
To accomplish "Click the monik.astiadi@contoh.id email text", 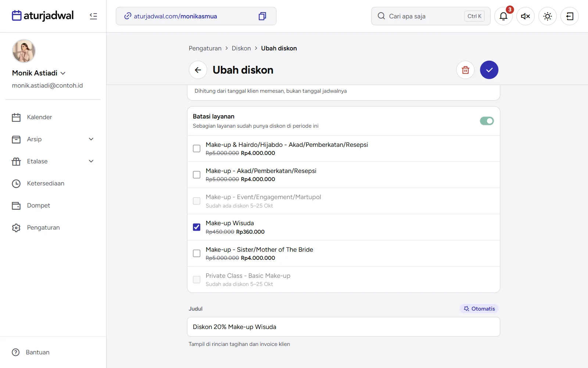I will click(47, 85).
